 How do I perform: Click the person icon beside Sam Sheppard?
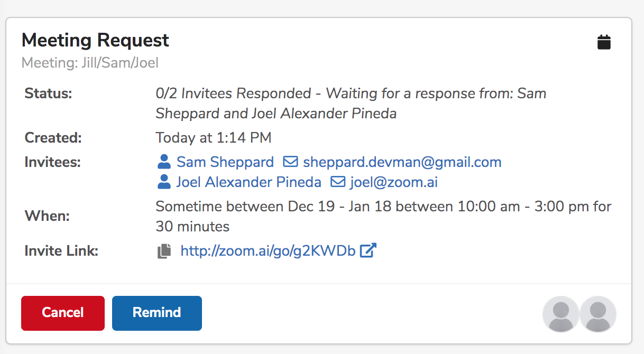(164, 162)
